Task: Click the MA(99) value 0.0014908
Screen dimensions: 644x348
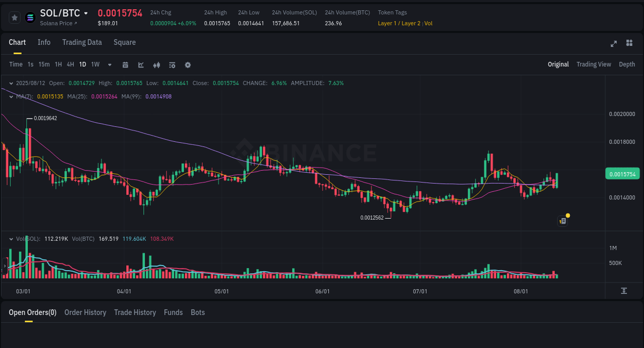Action: click(159, 96)
